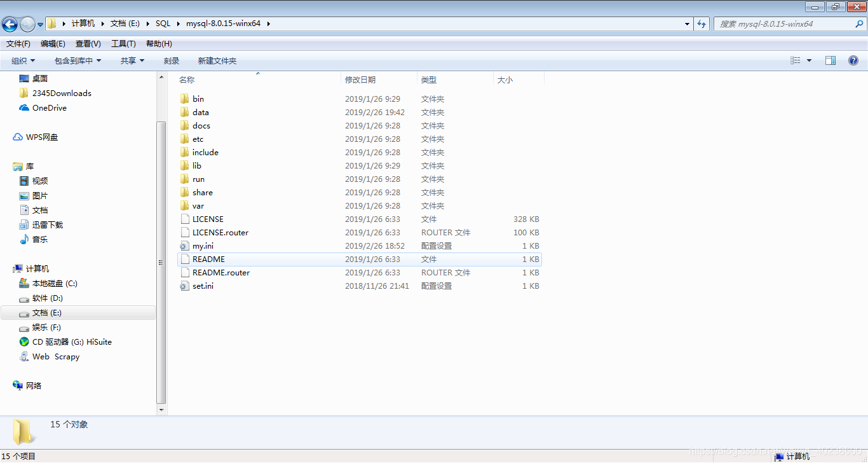Open view options dropdown arrow
868x463 pixels.
click(x=809, y=60)
